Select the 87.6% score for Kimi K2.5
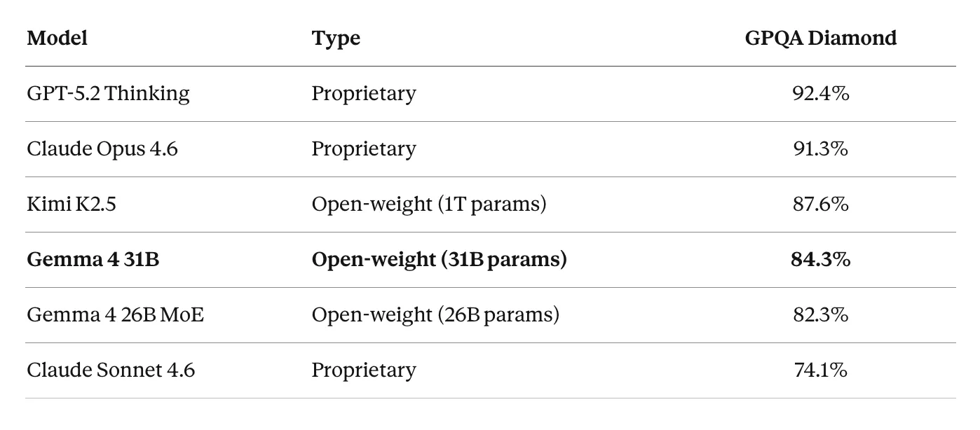The height and width of the screenshot is (430, 980). point(820,204)
